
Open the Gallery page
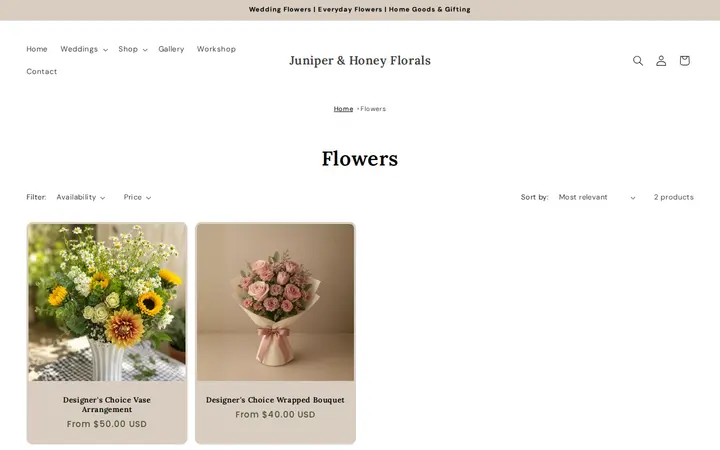[x=171, y=49]
